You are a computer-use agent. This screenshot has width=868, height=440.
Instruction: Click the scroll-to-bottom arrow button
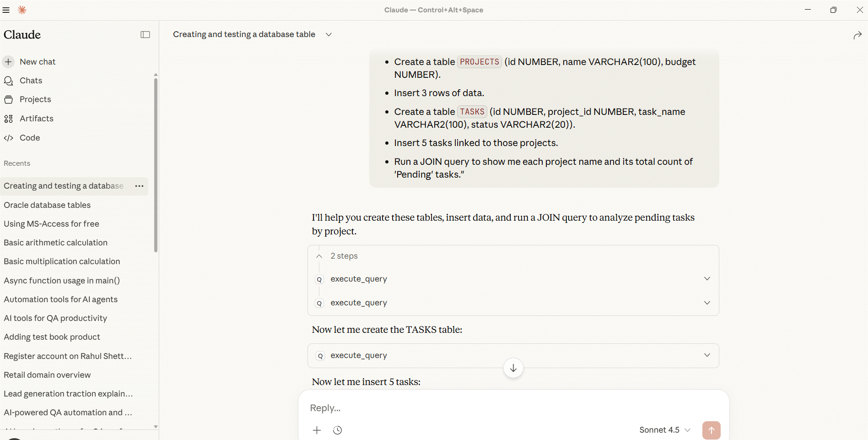[x=513, y=368]
